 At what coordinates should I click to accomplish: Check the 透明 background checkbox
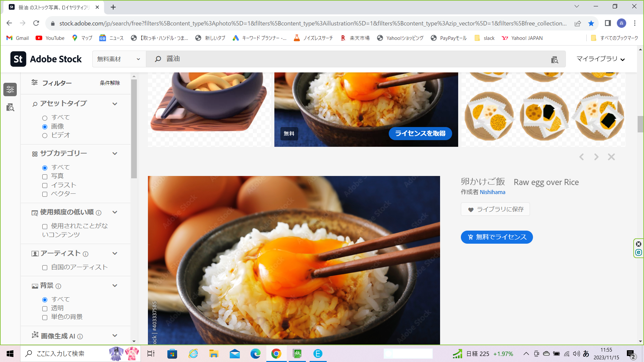pos(45,309)
